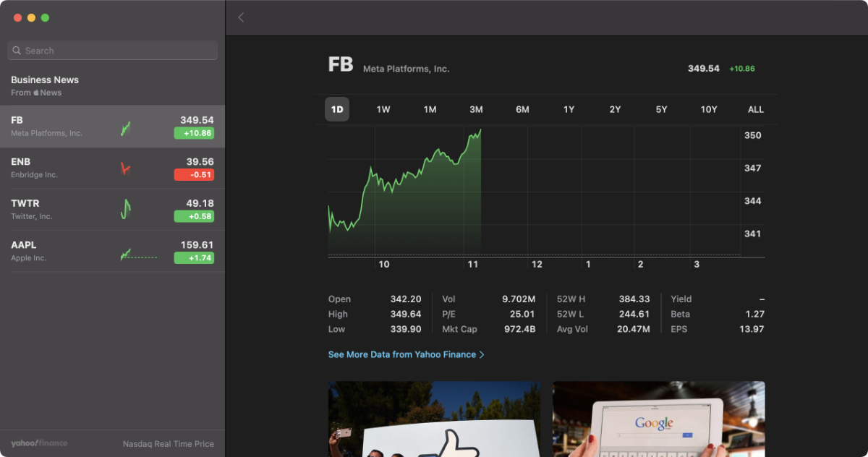Click the TWTR price 49.18
Image resolution: width=868 pixels, height=457 pixels.
click(x=200, y=204)
